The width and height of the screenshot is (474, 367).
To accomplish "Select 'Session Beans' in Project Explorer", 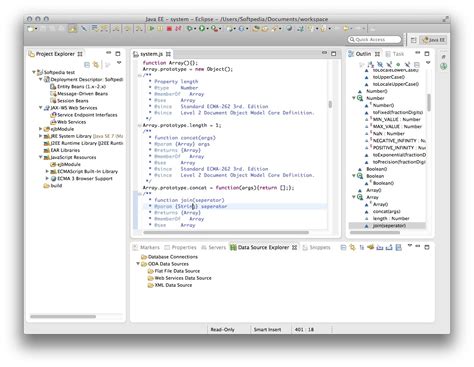I will [73, 101].
